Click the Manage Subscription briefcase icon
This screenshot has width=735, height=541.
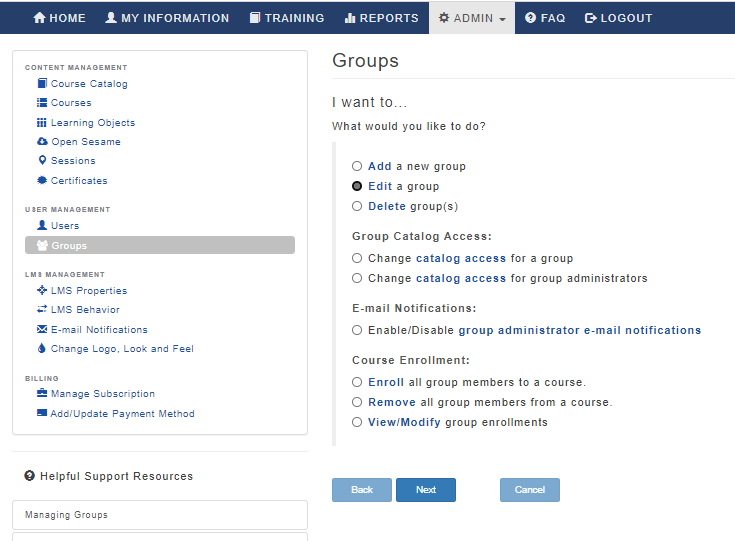(42, 393)
